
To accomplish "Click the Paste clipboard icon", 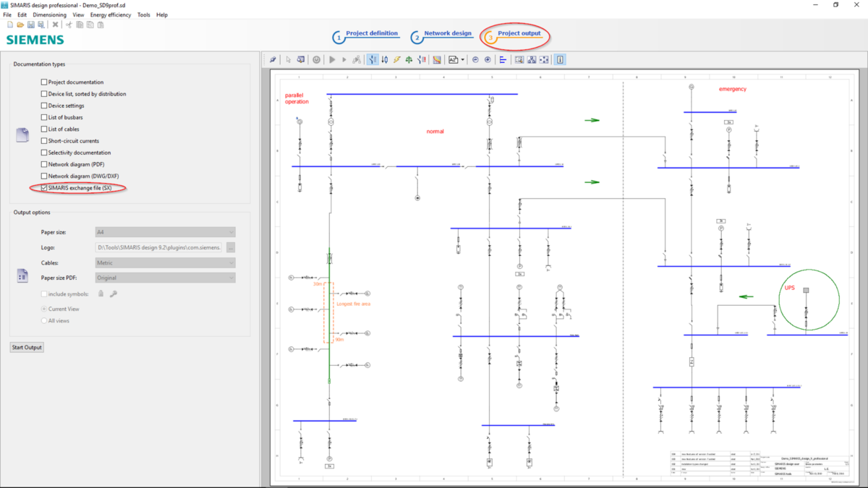I will [x=101, y=25].
